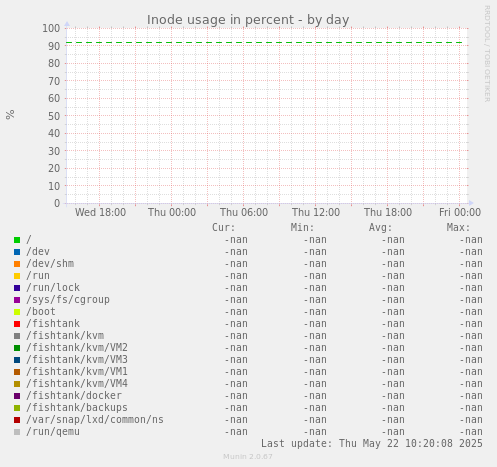Viewport: 497px width, 467px height.
Task: Click the '50' y-axis value
Action: 54,116
